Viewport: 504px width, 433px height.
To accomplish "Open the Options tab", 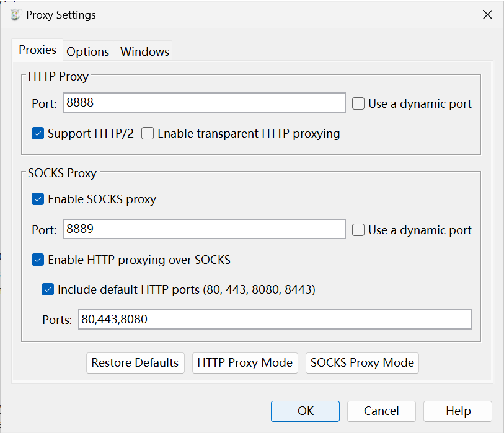I will point(87,52).
